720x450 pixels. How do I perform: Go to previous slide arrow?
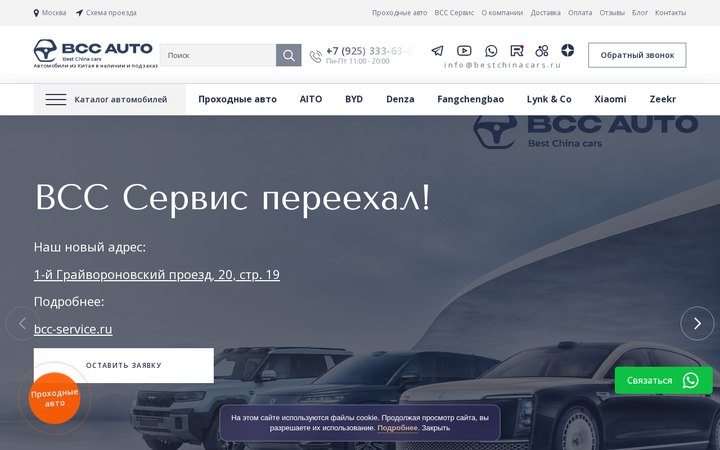22,323
